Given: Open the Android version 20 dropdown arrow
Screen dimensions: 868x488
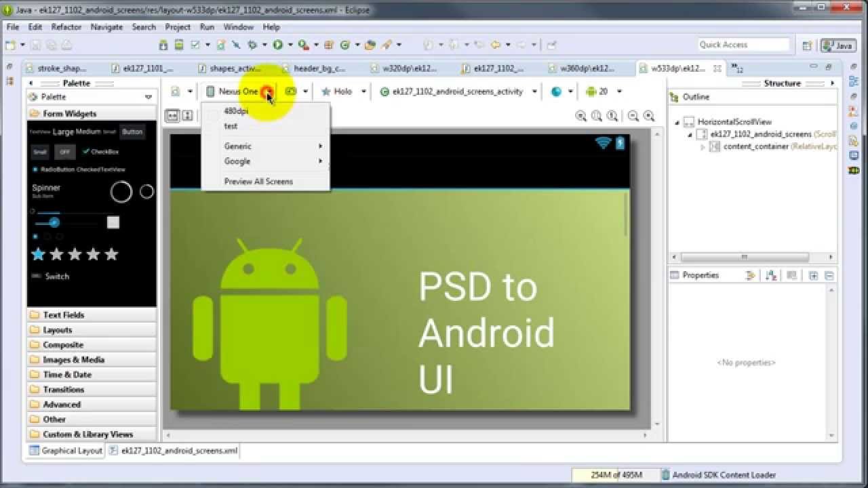Looking at the screenshot, I should [620, 91].
